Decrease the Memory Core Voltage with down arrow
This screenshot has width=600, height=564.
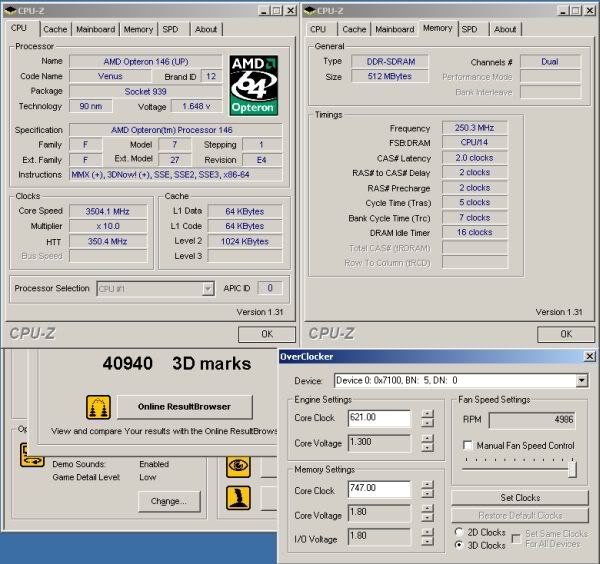(x=427, y=517)
